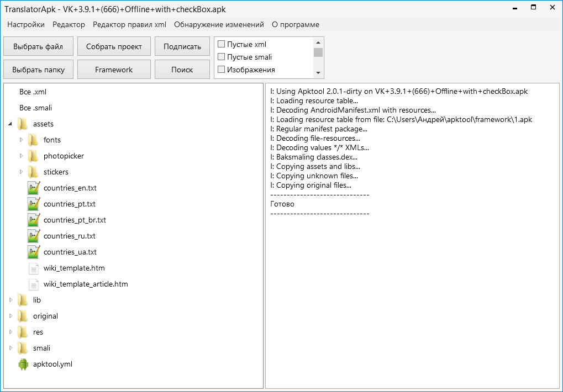Collapse the assets tree node
This screenshot has height=392, width=563.
[10, 124]
